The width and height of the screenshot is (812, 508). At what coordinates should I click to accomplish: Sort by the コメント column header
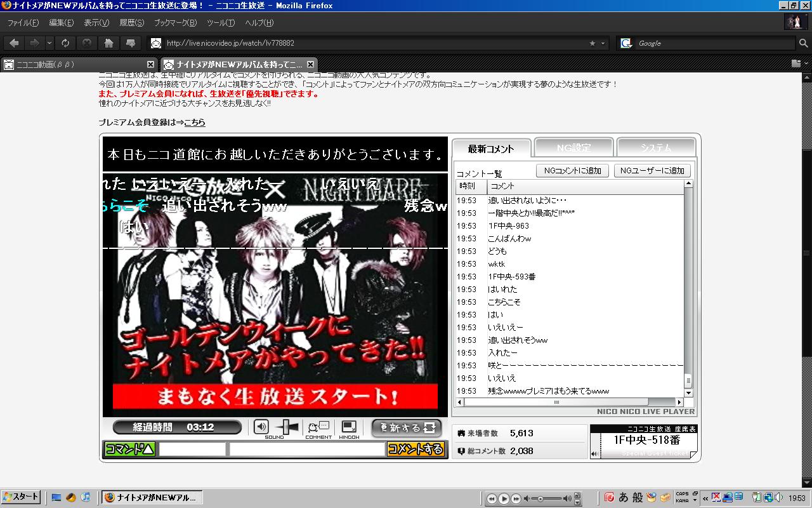pyautogui.click(x=586, y=186)
